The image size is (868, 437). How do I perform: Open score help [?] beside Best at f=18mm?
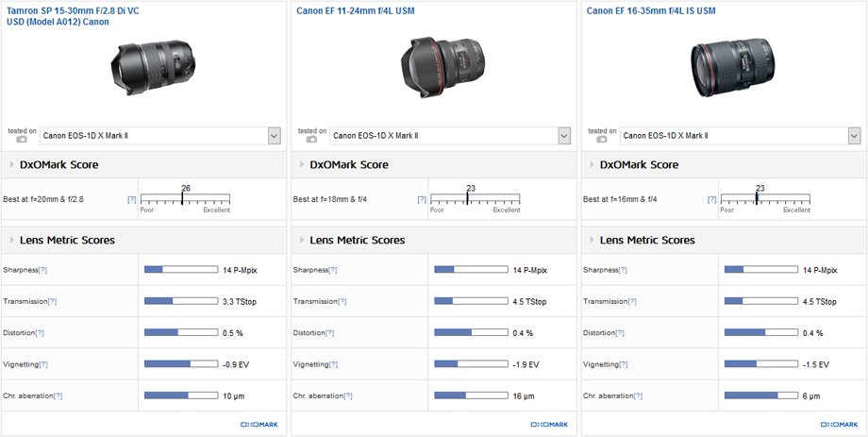pyautogui.click(x=422, y=199)
